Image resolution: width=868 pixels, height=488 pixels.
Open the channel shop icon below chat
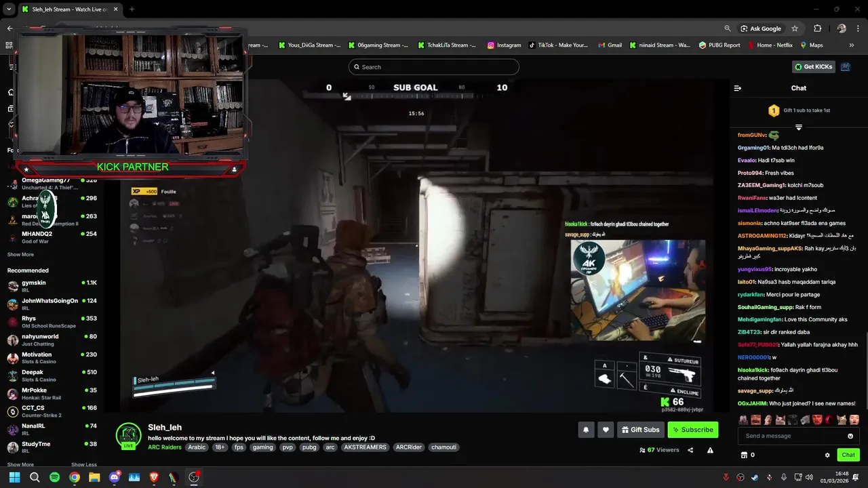744,455
